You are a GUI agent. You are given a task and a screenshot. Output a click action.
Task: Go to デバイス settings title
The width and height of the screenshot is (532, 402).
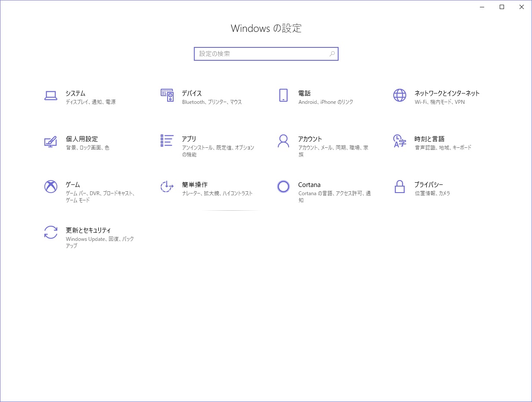pos(192,93)
